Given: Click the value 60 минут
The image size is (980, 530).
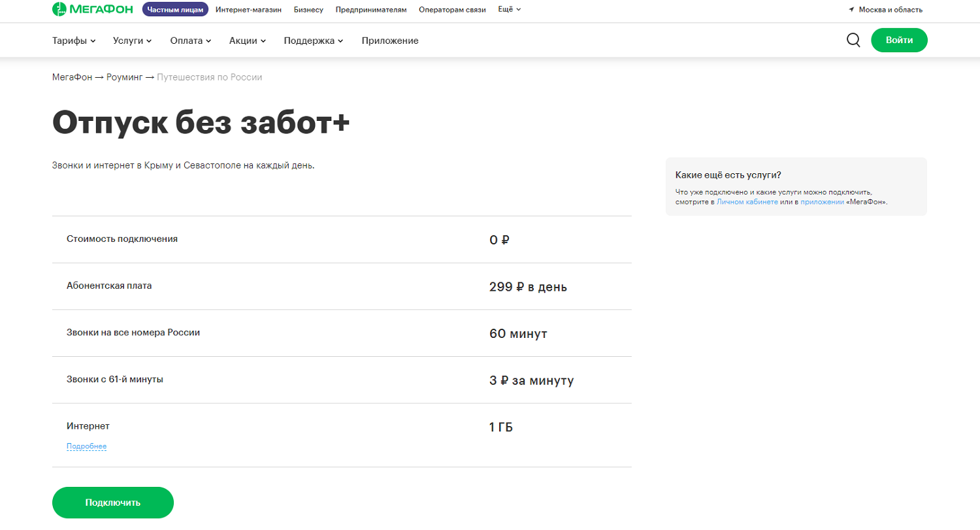Looking at the screenshot, I should tap(518, 334).
